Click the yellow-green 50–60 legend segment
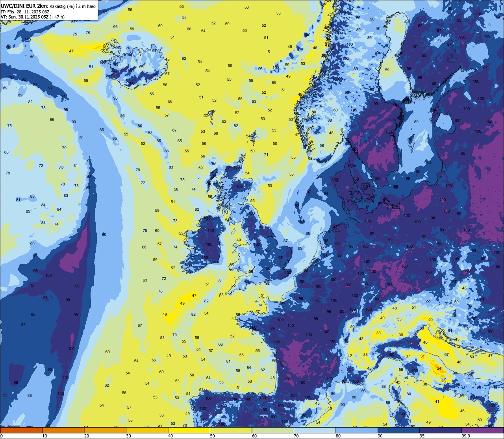Viewport: 504px width, 439px height. point(231,430)
